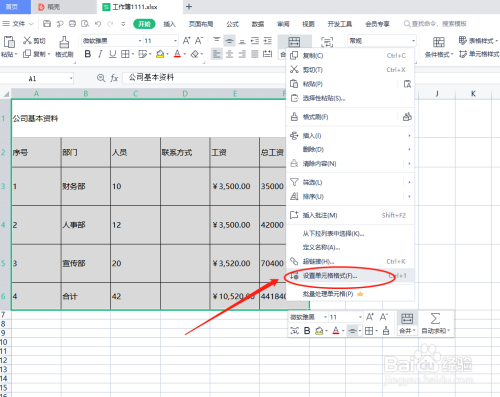This screenshot has height=397, width=500.
Task: Open the 文件 menu dropdown
Action: tap(18, 24)
